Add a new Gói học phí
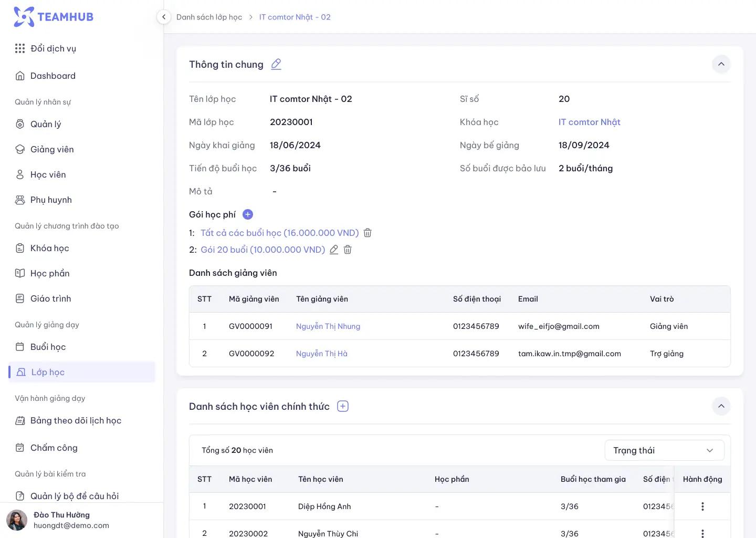756x538 pixels. pos(248,214)
